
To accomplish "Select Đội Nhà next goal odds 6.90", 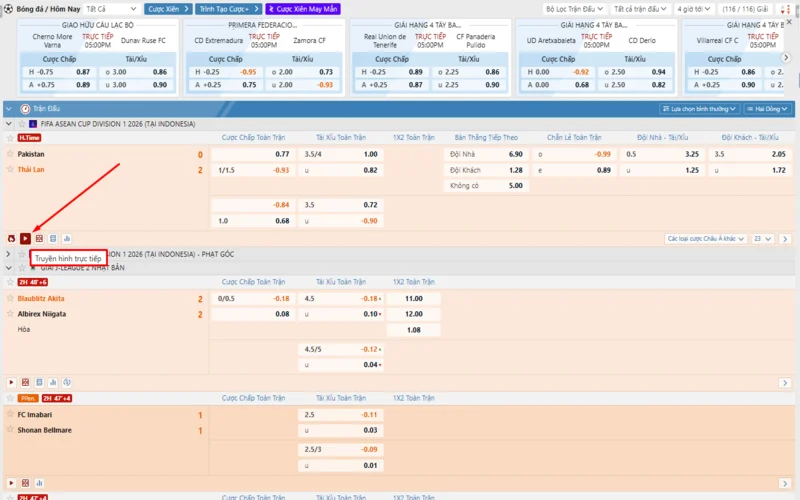I will pyautogui.click(x=486, y=154).
